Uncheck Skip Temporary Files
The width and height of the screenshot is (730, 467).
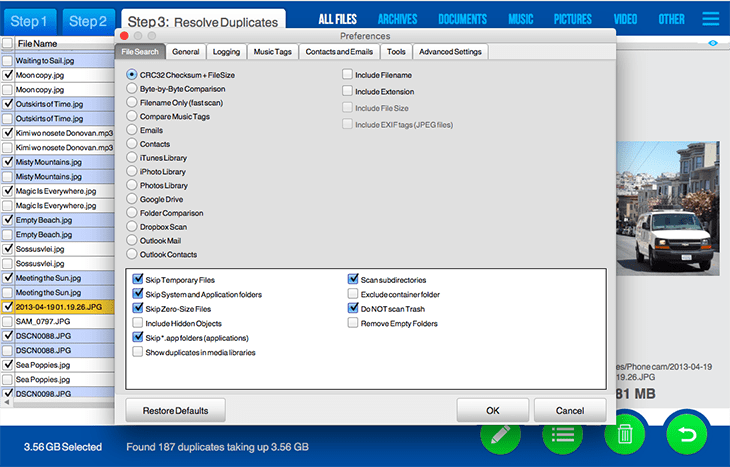tap(138, 279)
